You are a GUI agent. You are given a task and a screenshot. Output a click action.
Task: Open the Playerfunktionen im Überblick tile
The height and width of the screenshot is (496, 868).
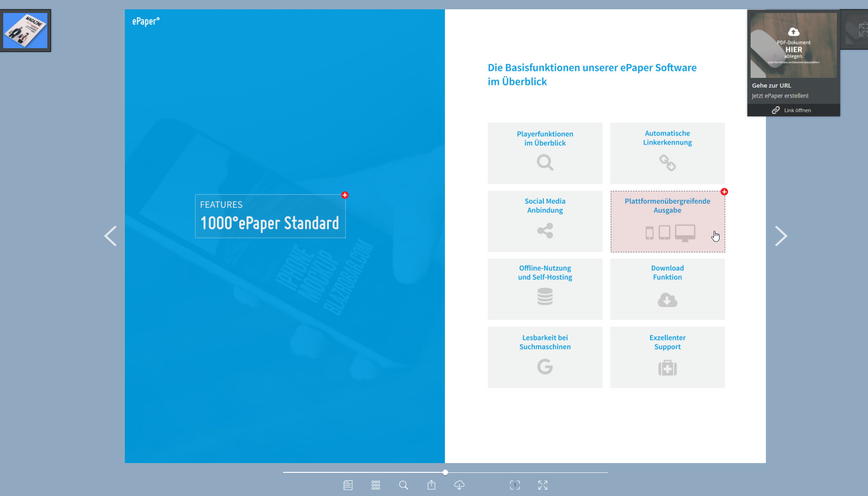click(x=545, y=153)
